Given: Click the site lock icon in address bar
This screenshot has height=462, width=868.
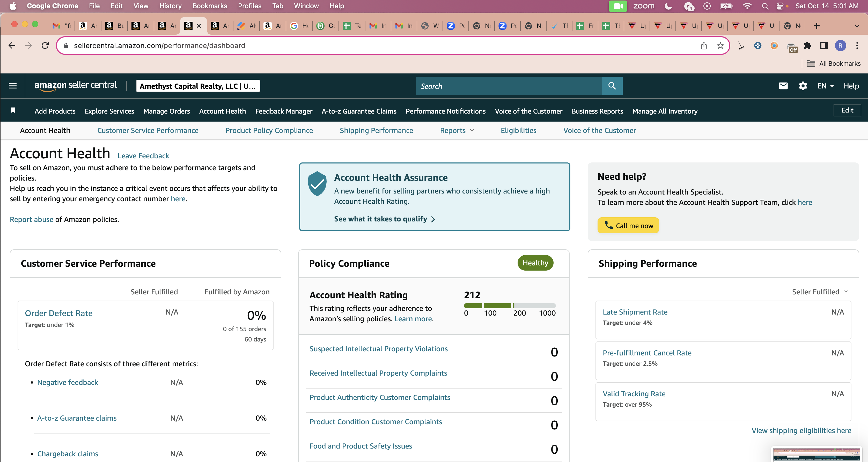Looking at the screenshot, I should pyautogui.click(x=66, y=46).
